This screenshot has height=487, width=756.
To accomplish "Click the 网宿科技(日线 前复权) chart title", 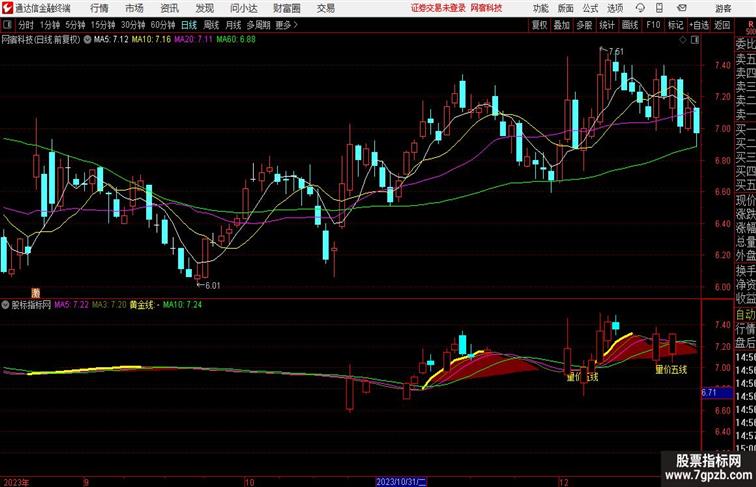I will (41, 40).
